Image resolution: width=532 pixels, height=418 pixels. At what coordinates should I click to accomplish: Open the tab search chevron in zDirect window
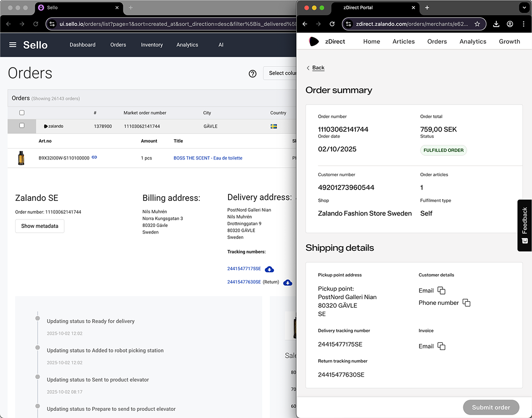coord(525,8)
